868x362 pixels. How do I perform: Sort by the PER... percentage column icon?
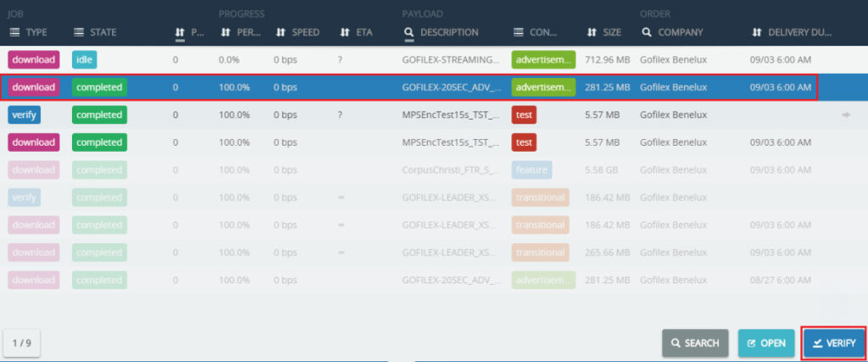pyautogui.click(x=225, y=33)
